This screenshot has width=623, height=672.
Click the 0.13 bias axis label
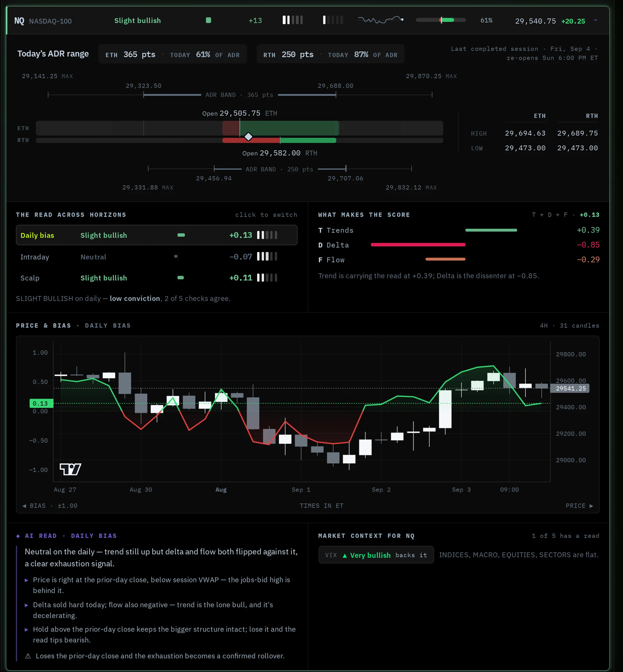(41, 403)
